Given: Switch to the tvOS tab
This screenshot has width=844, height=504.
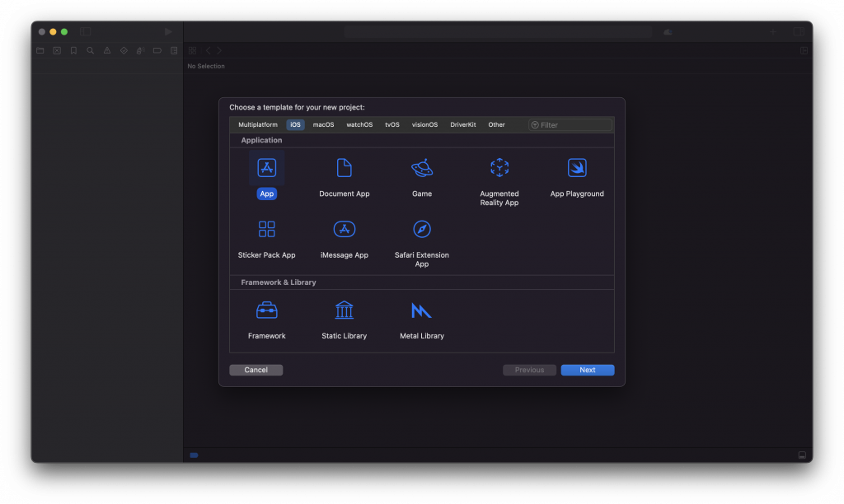Looking at the screenshot, I should (x=392, y=125).
